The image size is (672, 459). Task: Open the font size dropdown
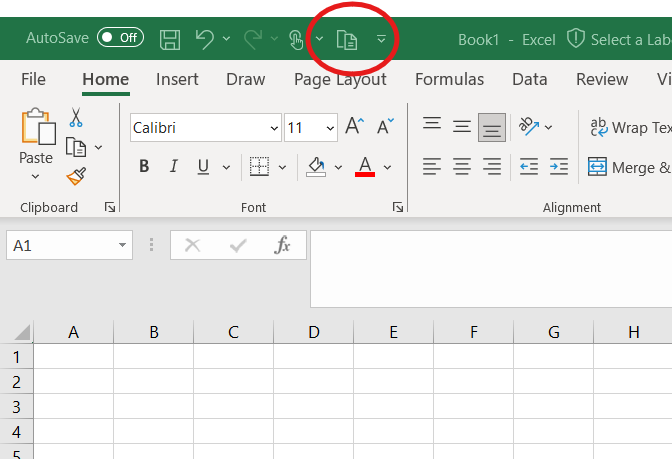[331, 128]
